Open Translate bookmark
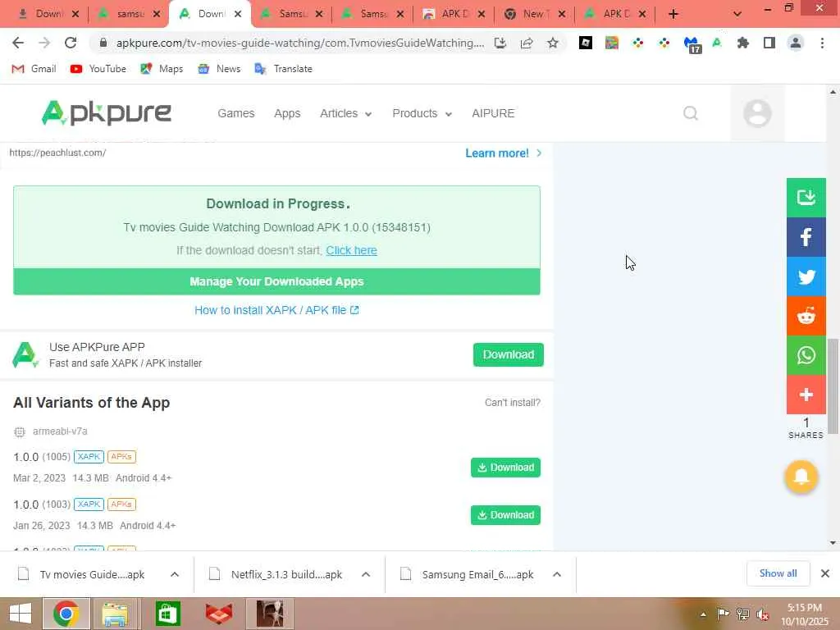Image resolution: width=840 pixels, height=630 pixels. click(283, 69)
